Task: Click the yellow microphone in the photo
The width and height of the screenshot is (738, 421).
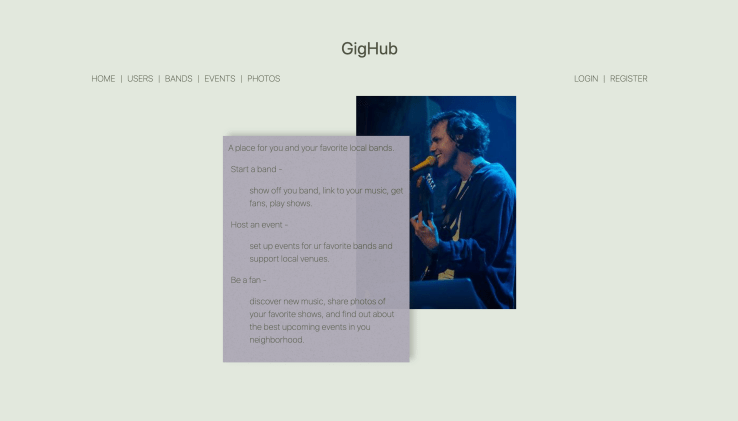Action: pos(423,164)
